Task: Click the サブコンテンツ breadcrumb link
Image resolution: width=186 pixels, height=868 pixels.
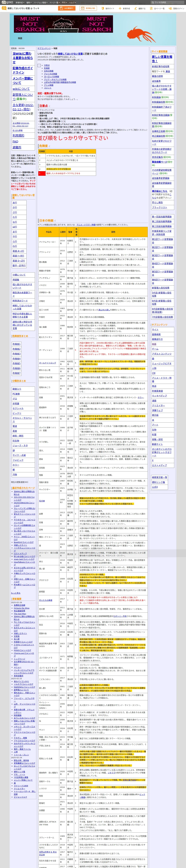Action: click(x=44, y=48)
